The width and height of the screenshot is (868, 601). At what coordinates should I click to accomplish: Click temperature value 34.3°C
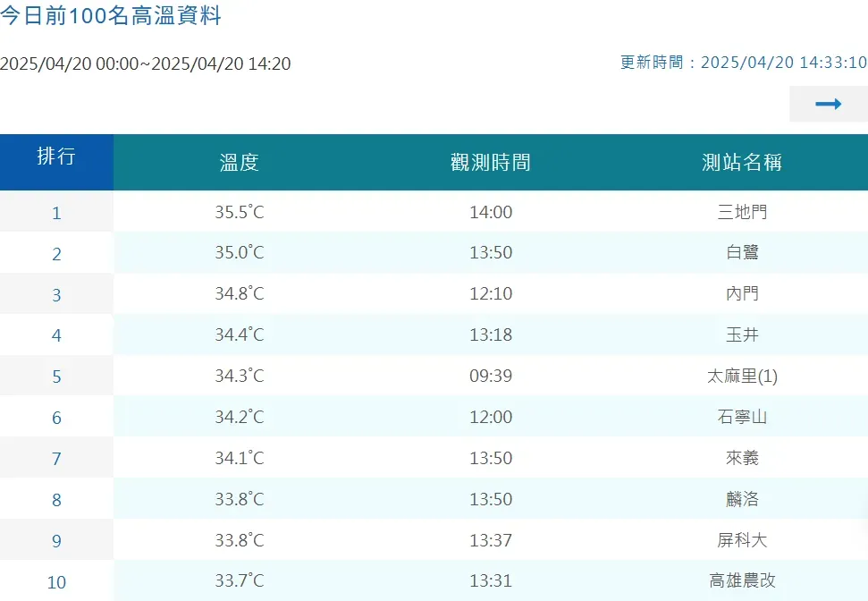click(x=240, y=376)
